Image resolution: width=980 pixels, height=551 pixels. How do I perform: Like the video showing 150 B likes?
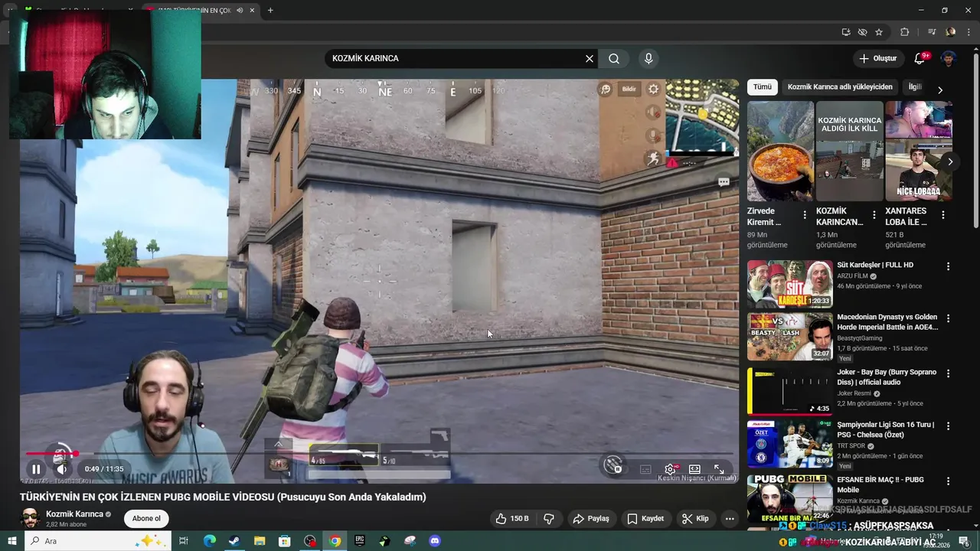(512, 518)
